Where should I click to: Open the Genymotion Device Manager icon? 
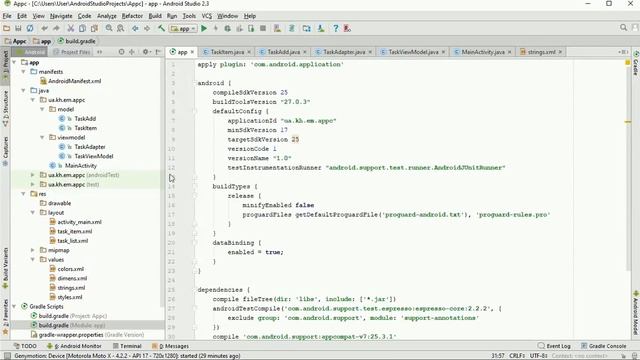[347, 28]
